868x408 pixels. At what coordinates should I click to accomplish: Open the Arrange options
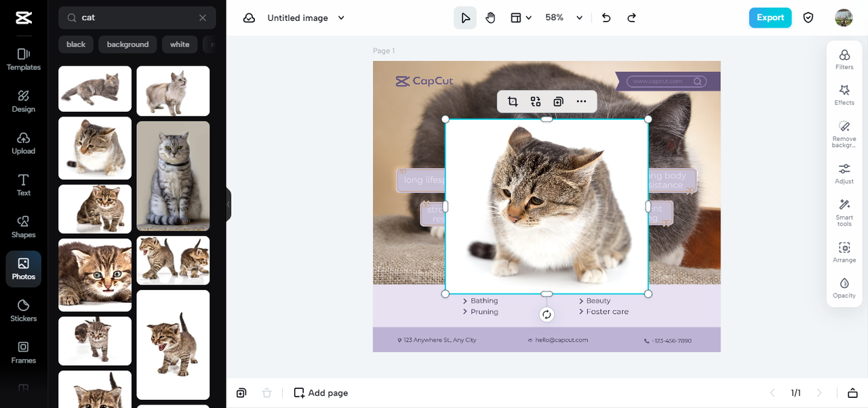(x=844, y=252)
